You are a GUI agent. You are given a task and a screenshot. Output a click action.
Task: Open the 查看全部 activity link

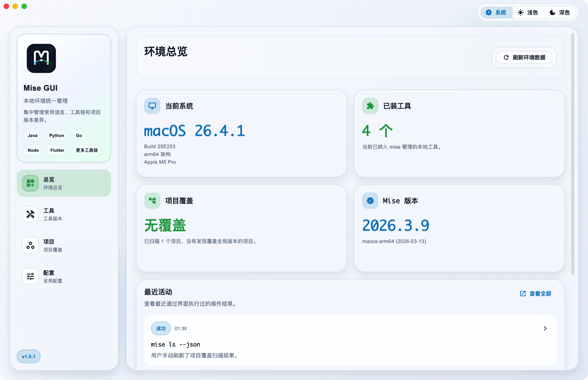click(536, 294)
